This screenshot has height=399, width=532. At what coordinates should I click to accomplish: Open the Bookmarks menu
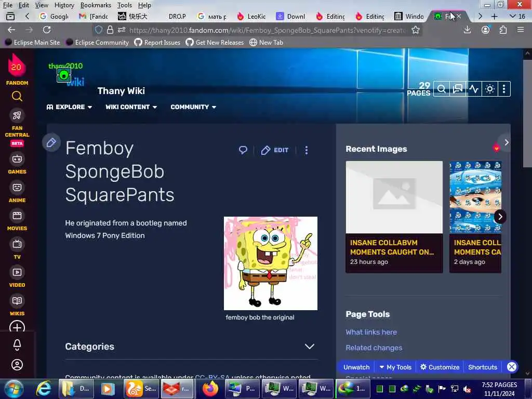[x=96, y=5]
